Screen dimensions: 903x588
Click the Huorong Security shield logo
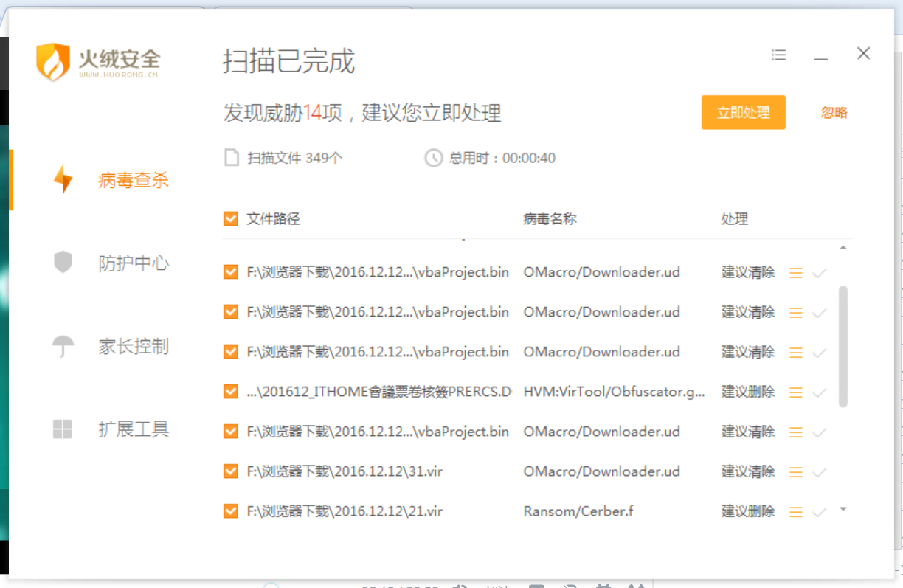(x=52, y=61)
